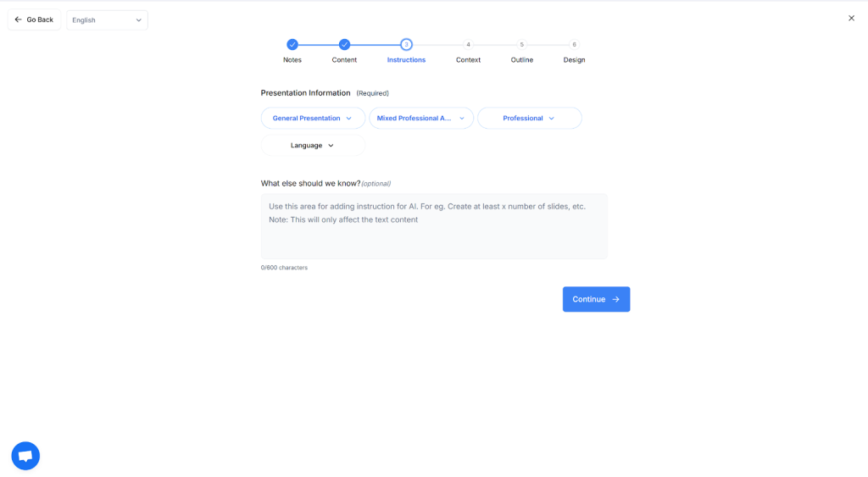Click the completed Content step checkmark
The height and width of the screenshot is (477, 868).
click(x=344, y=45)
